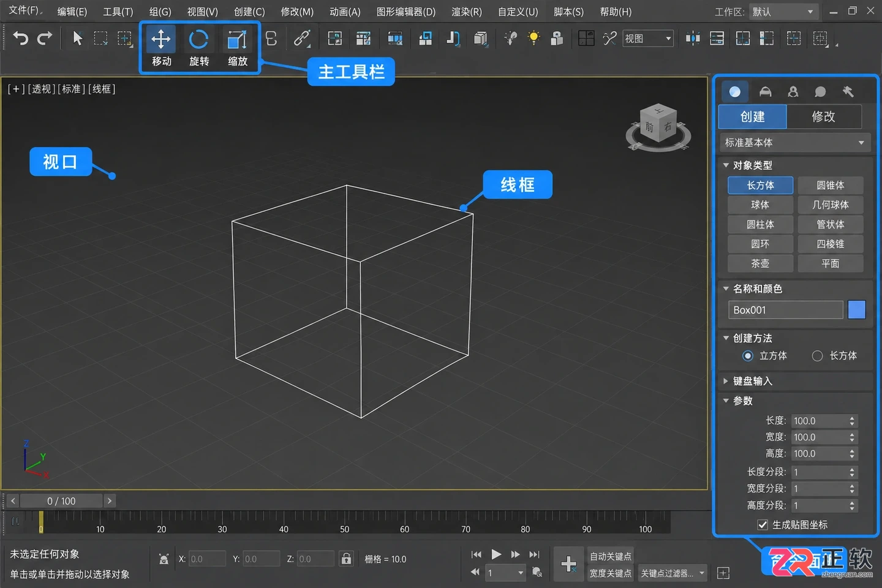
Task: Activate the 缩放 scale tool
Action: [237, 39]
